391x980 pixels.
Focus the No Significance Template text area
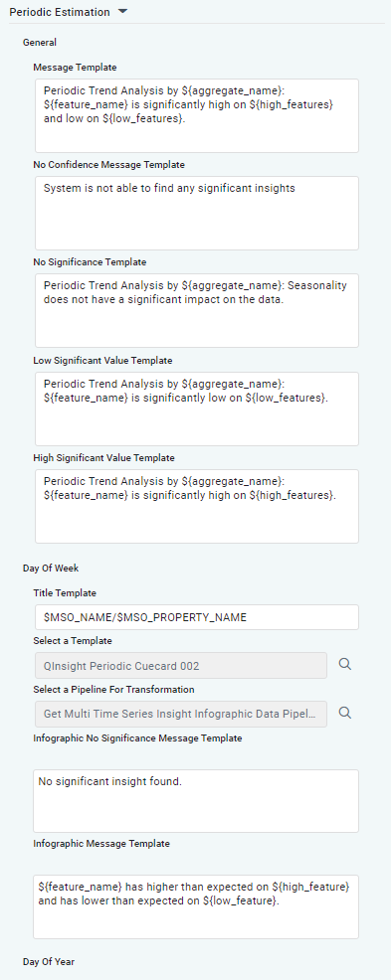click(x=196, y=311)
